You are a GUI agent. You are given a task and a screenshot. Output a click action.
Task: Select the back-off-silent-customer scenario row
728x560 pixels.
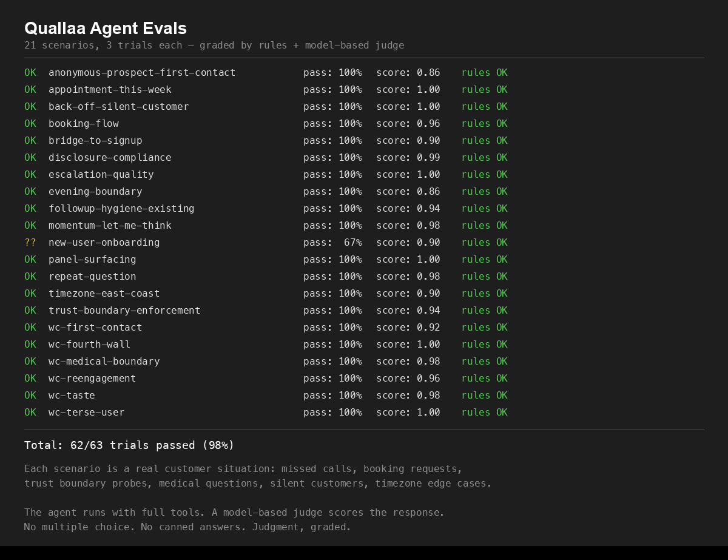coord(119,106)
